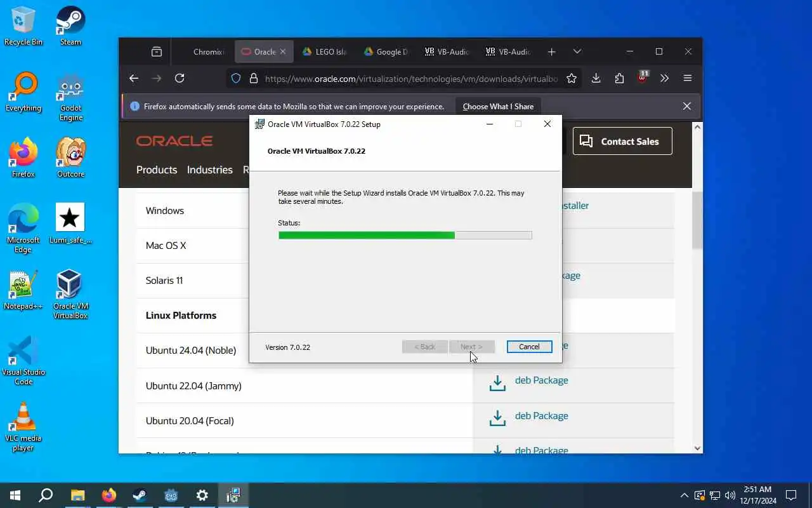
Task: Expand the list all tabs dropdown arrow
Action: pyautogui.click(x=577, y=51)
